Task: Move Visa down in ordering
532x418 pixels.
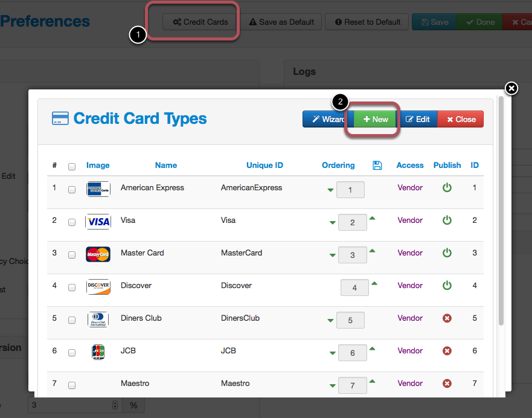Action: point(333,222)
